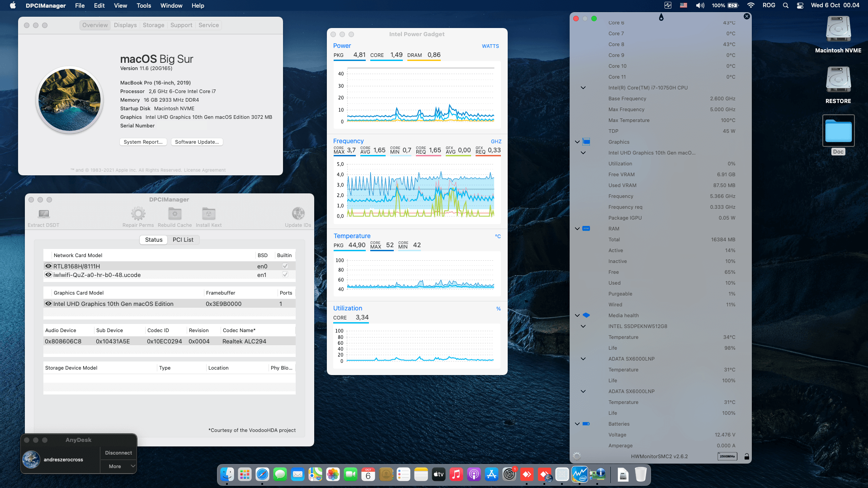Click the lock icon in HWMonitorSMC2
This screenshot has height=488, width=868.
click(746, 456)
